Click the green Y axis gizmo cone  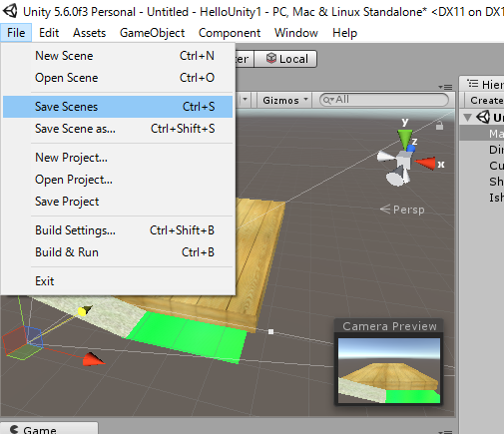coord(405,138)
